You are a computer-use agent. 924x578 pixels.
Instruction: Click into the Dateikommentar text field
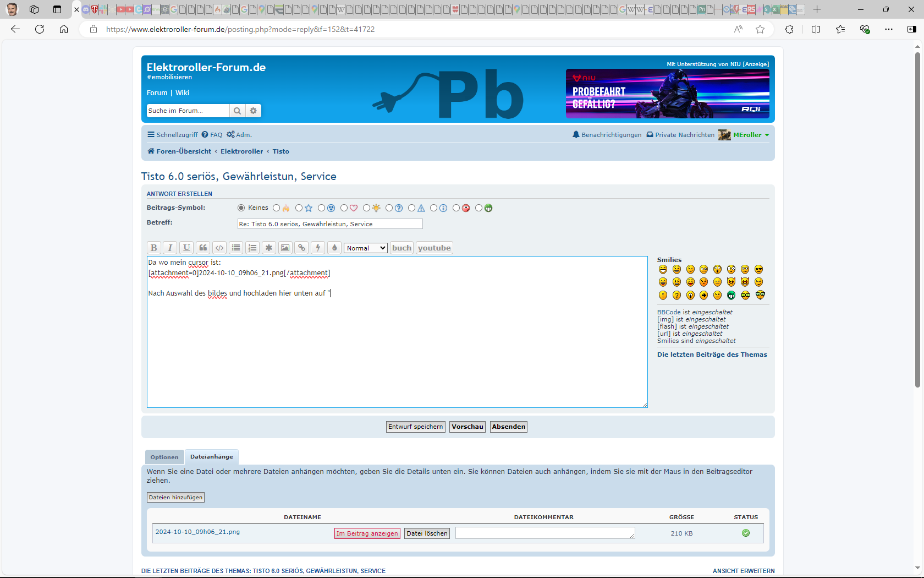coord(544,533)
